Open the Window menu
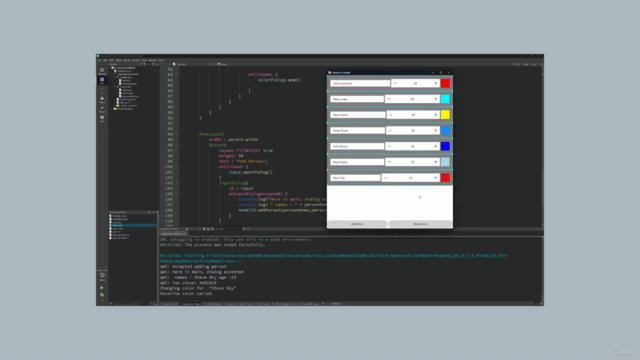The width and height of the screenshot is (640, 360). pos(153,60)
